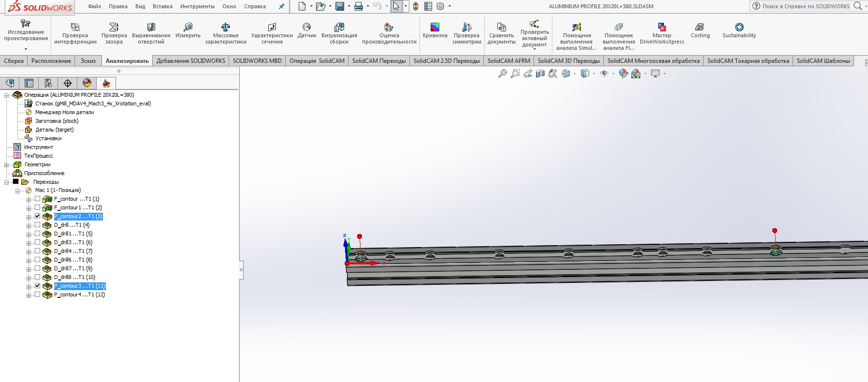Open the Справка menu
Screen dimensions: 868x382
[255, 6]
